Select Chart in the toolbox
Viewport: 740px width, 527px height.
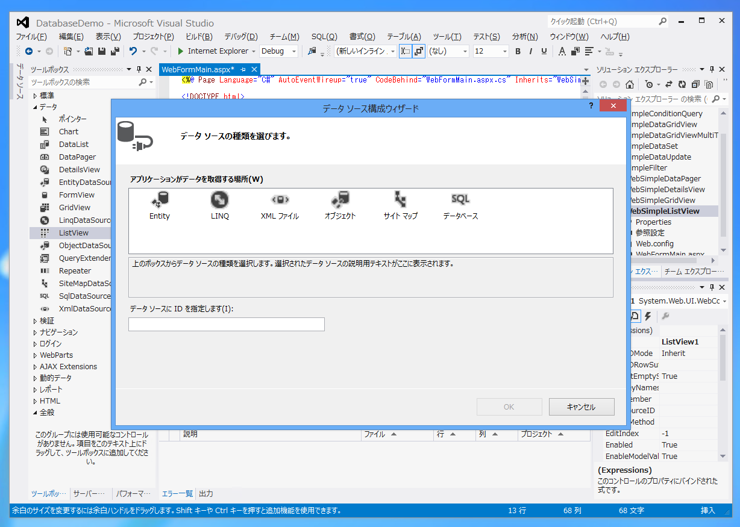(x=68, y=132)
